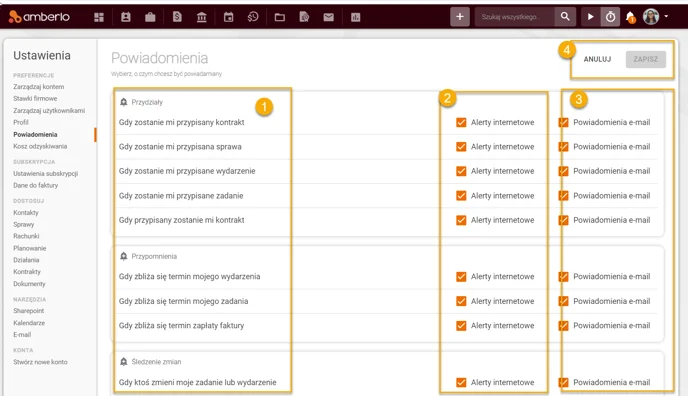The height and width of the screenshot is (396, 688).
Task: Click the magnifier search button
Action: [565, 17]
